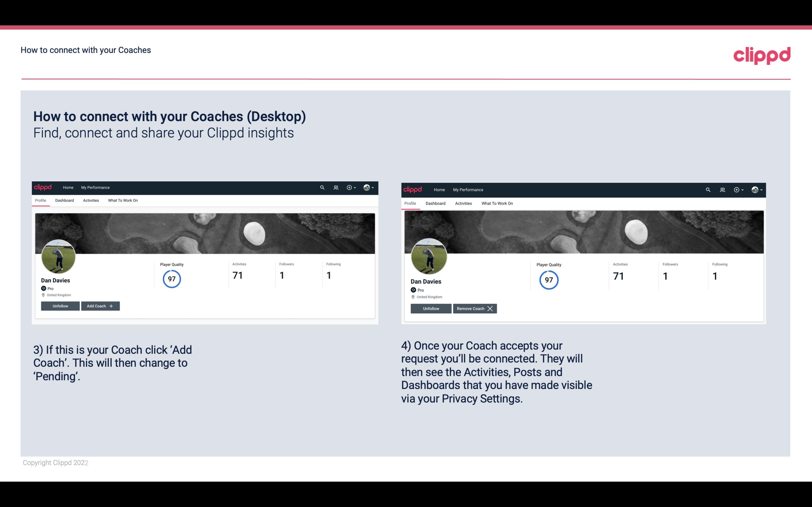Click the search icon in top navbar

coord(323,187)
